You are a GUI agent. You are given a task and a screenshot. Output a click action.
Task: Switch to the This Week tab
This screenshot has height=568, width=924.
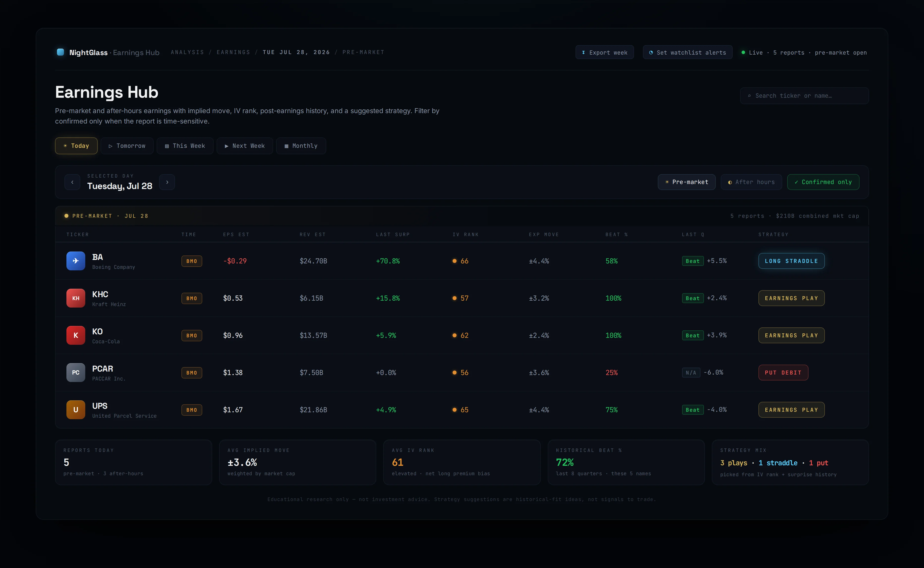tap(185, 146)
